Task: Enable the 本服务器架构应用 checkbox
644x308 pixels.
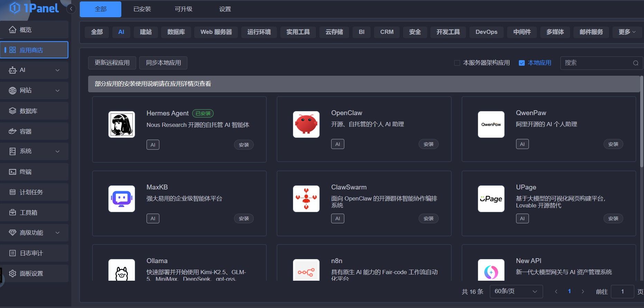Action: tap(457, 63)
